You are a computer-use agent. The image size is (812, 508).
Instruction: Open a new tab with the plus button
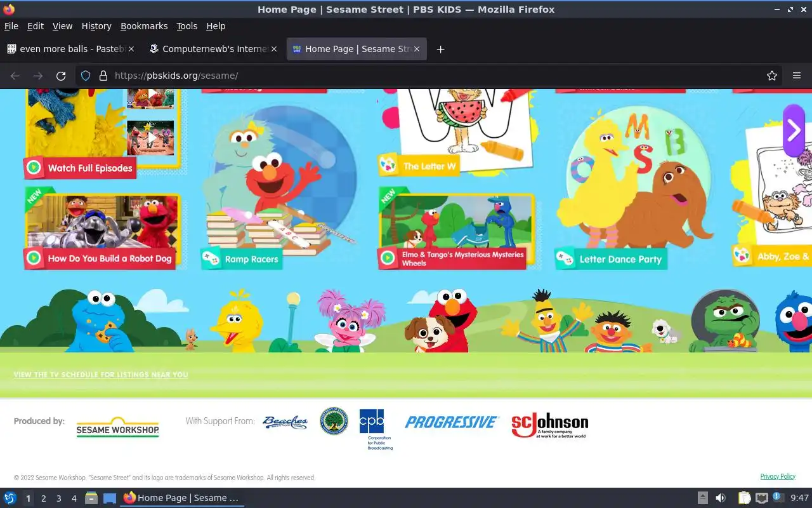(x=440, y=49)
